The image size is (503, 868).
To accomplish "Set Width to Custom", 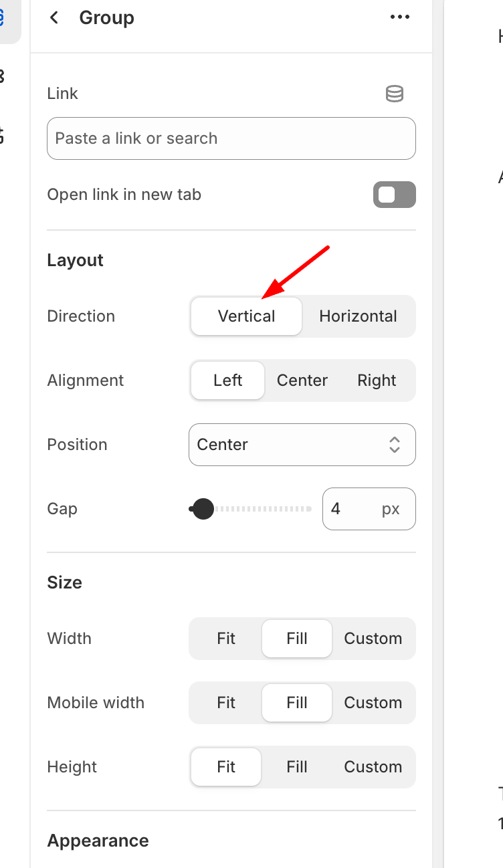I will pos(373,639).
